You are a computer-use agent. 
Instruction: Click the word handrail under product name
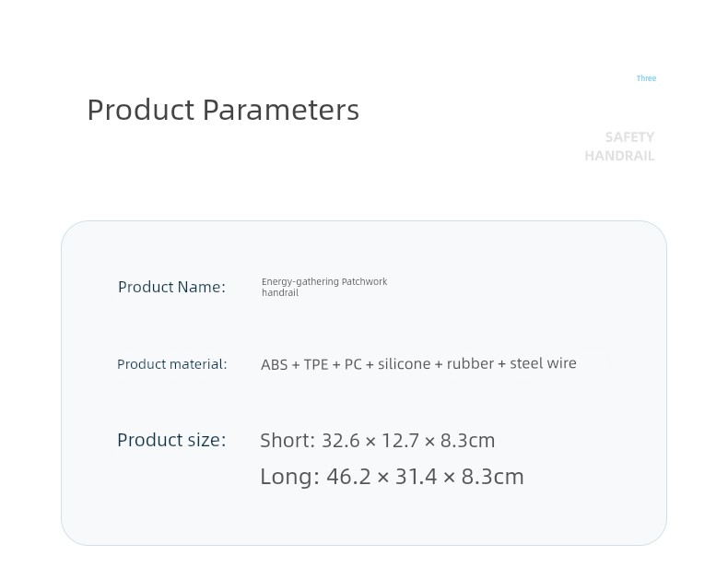(280, 293)
